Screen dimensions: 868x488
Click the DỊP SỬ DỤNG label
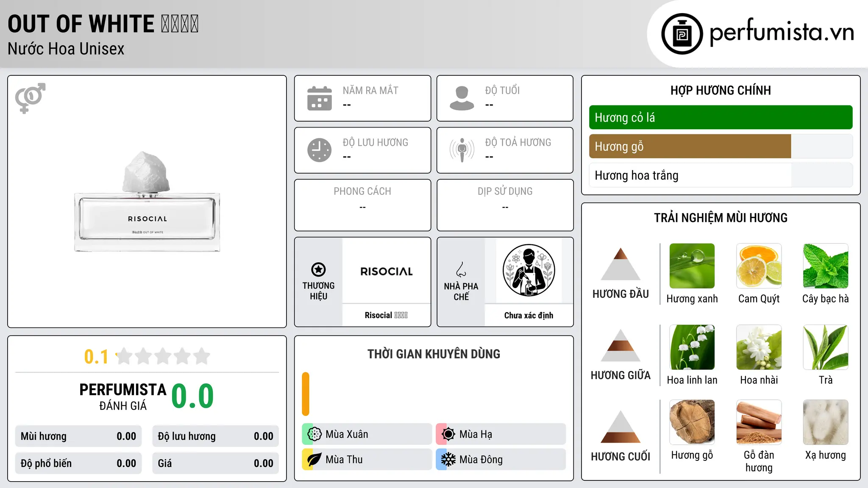(505, 191)
